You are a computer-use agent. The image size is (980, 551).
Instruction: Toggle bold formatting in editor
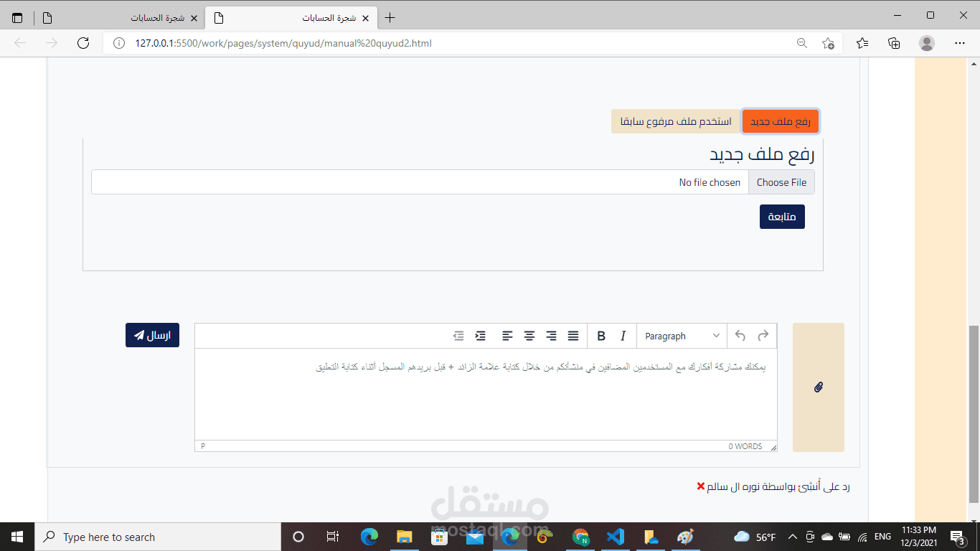[x=601, y=336]
